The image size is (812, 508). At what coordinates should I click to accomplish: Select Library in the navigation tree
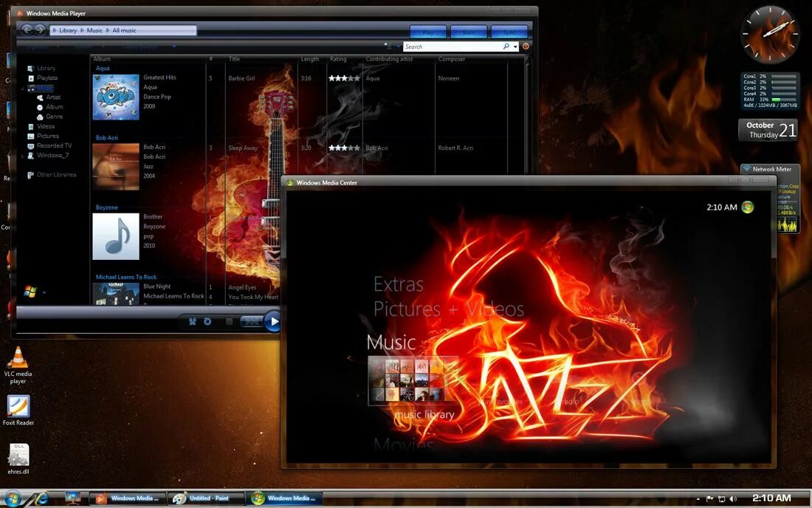pyautogui.click(x=46, y=68)
